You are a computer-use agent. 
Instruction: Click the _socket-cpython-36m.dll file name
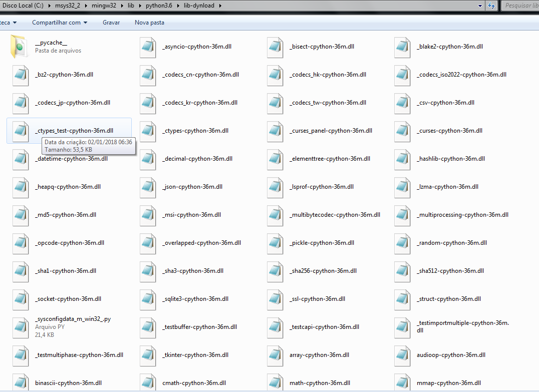pos(68,299)
